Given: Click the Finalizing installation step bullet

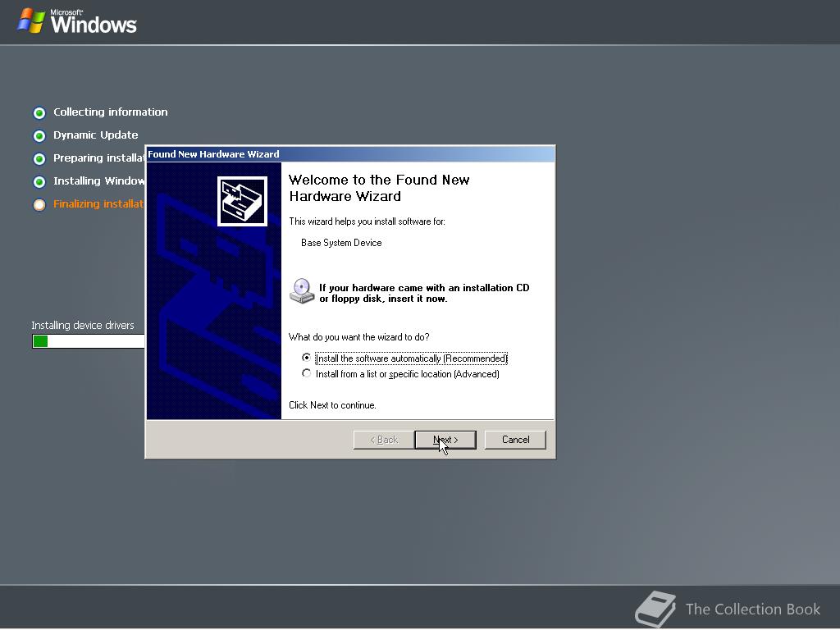Looking at the screenshot, I should pyautogui.click(x=39, y=204).
